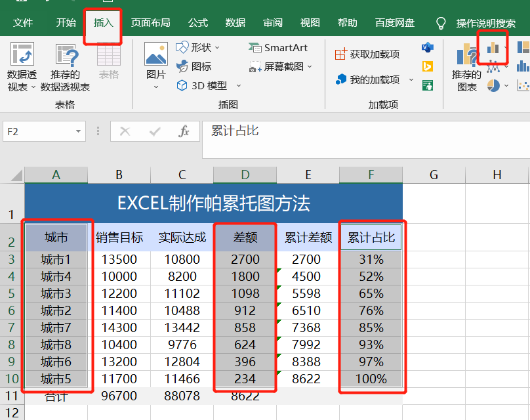Open the 文件 (File) menu tab
The width and height of the screenshot is (530, 420).
[x=23, y=23]
